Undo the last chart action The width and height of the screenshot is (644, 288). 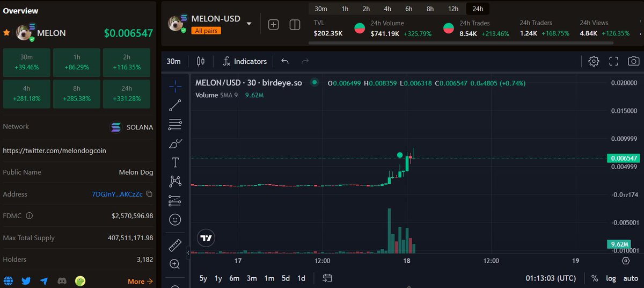[285, 61]
